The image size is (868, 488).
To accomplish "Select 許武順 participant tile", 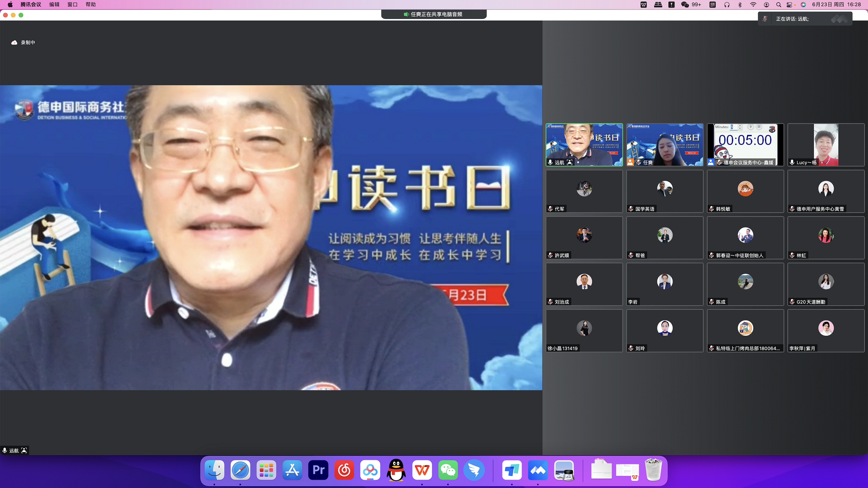I will 584,238.
